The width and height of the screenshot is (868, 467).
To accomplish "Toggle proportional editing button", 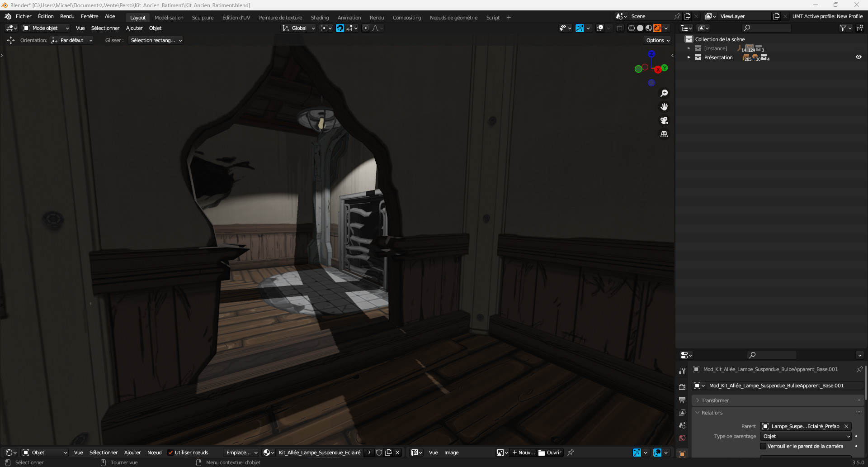I will (x=366, y=28).
